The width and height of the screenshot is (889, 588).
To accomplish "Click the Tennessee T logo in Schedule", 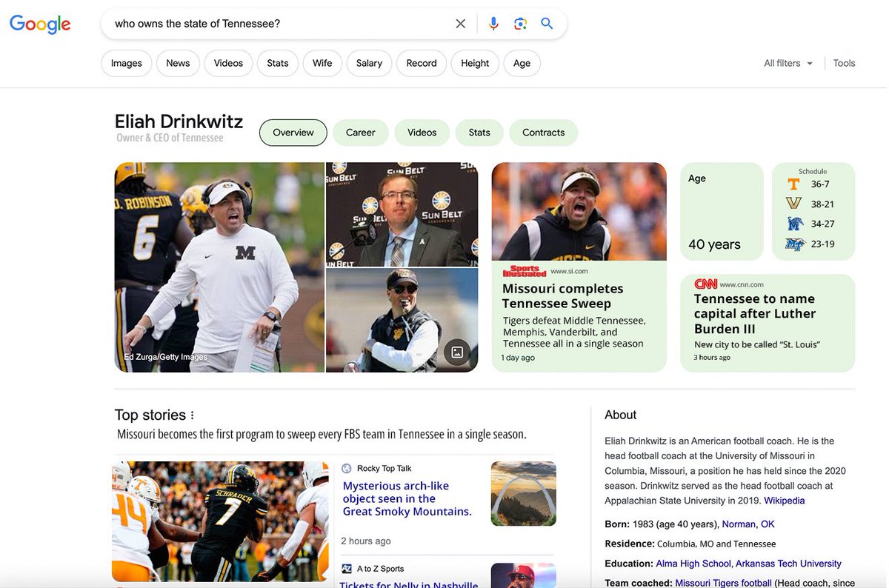I will tap(793, 184).
